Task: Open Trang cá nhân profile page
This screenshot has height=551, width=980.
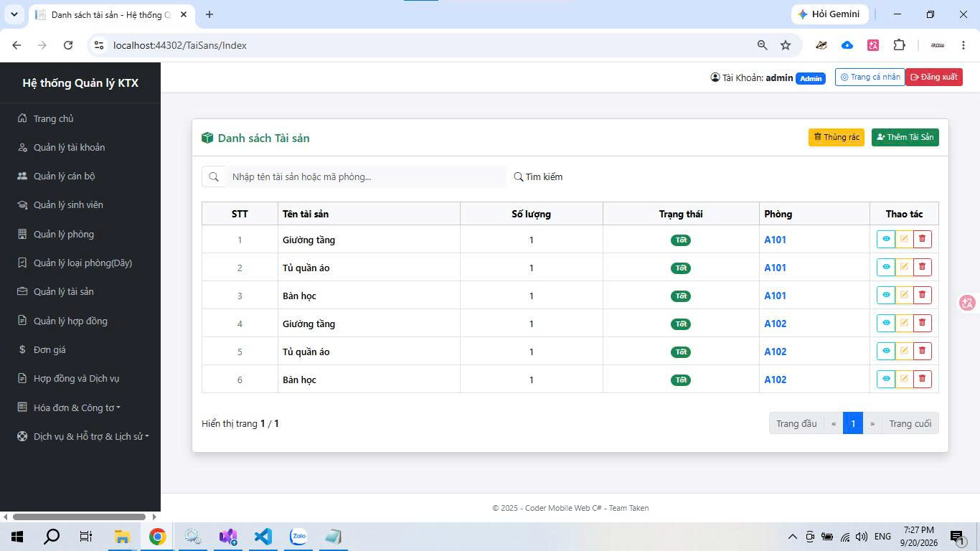Action: (870, 77)
